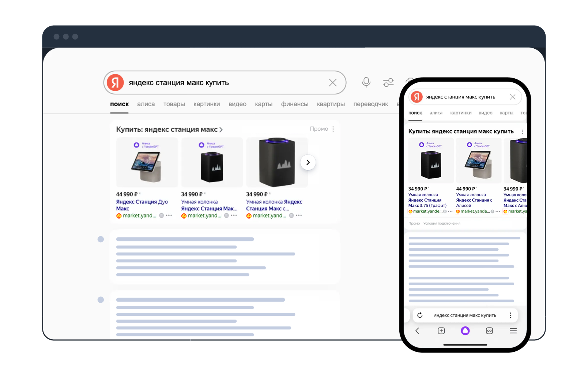Open new tab plus icon on phone
588x366 pixels.
click(x=441, y=331)
